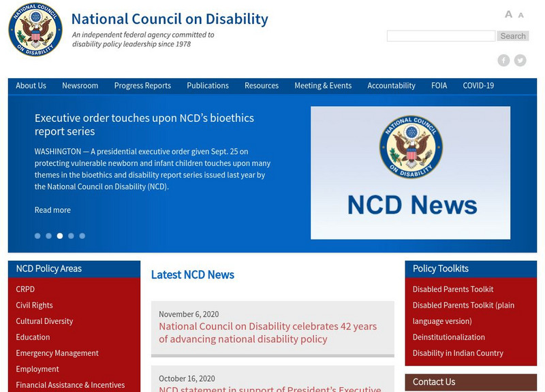Open the Cultural Diversity policy area
Screen dimensions: 545x392
click(44, 321)
